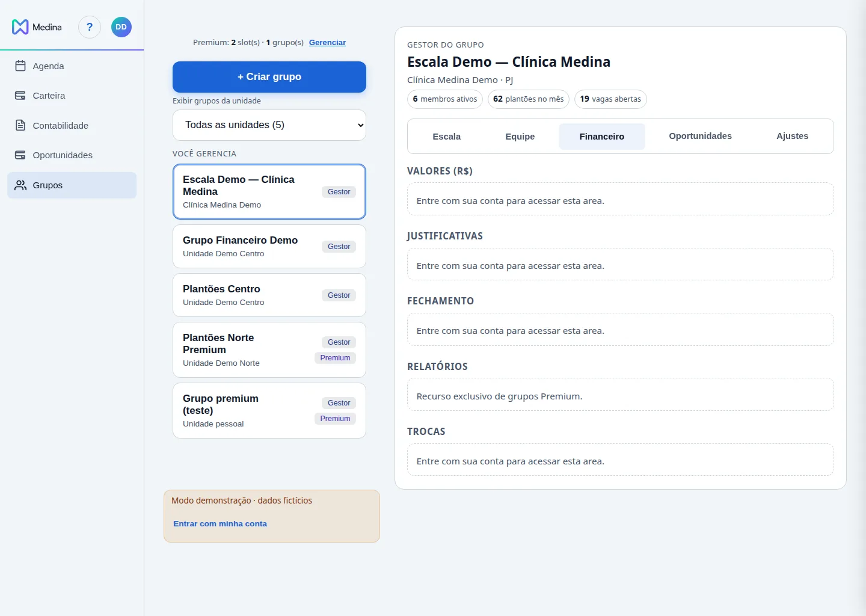Go to Agenda in sidebar
The image size is (866, 616).
72,66
